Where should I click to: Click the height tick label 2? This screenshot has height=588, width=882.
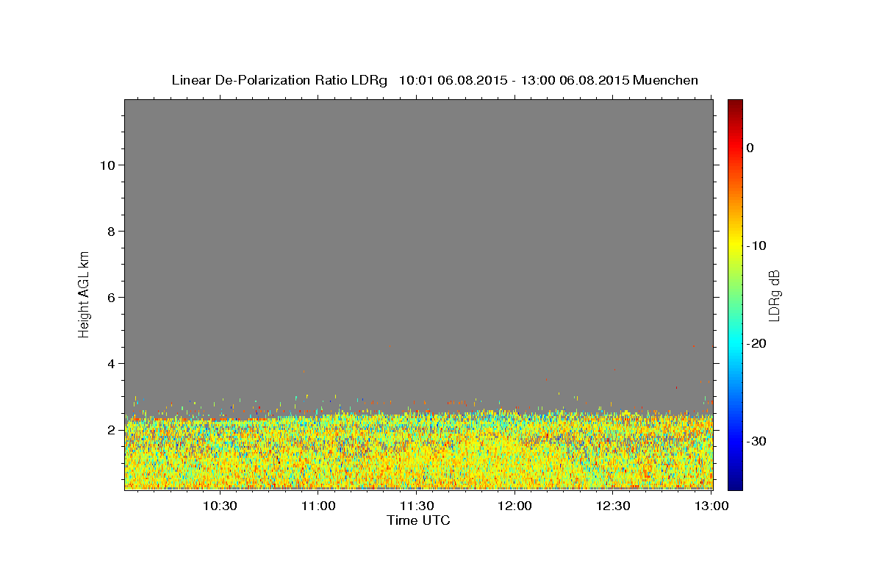pos(112,430)
